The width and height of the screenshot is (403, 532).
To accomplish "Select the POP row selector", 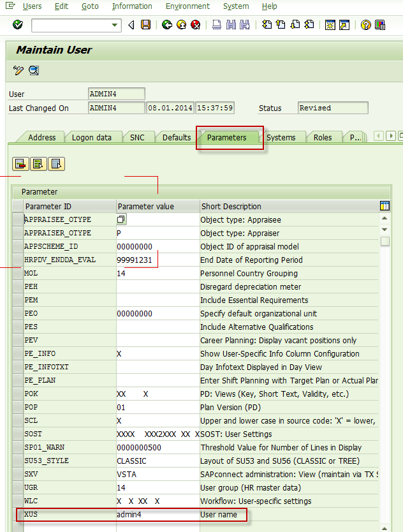I will click(x=18, y=407).
